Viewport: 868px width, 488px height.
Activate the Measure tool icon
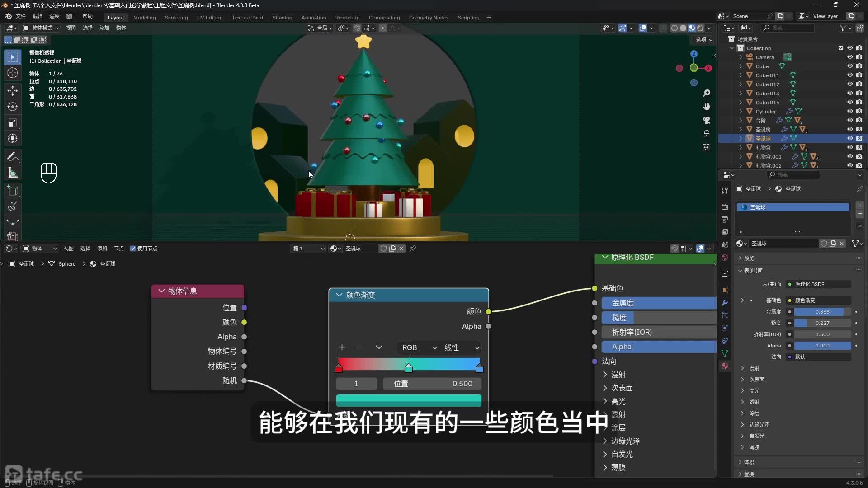[13, 173]
